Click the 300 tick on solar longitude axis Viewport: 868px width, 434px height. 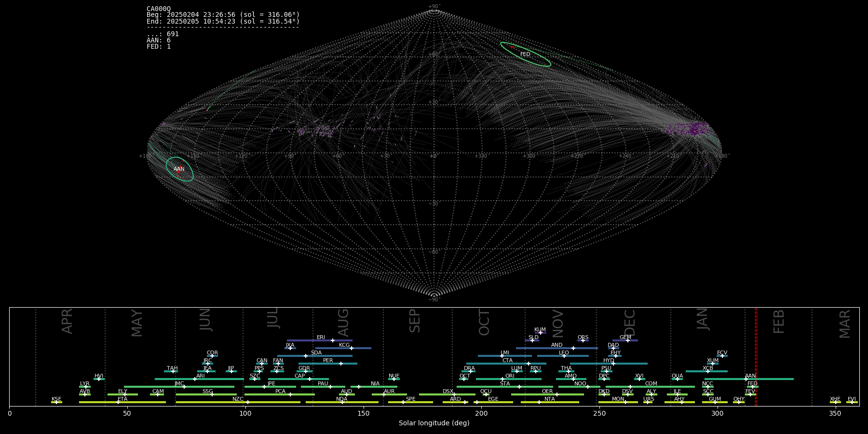point(718,413)
